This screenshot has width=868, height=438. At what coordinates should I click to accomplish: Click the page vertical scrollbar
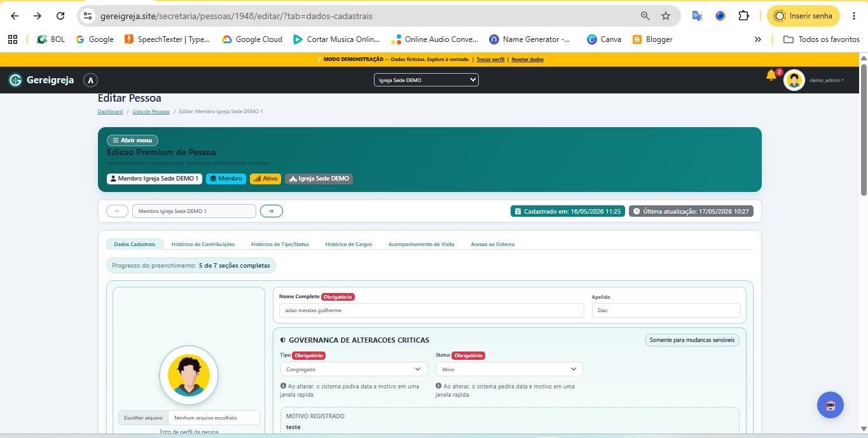pos(864,129)
